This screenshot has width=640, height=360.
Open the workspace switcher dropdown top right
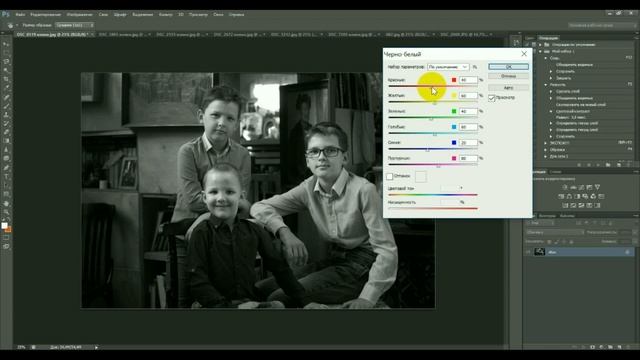click(x=602, y=25)
